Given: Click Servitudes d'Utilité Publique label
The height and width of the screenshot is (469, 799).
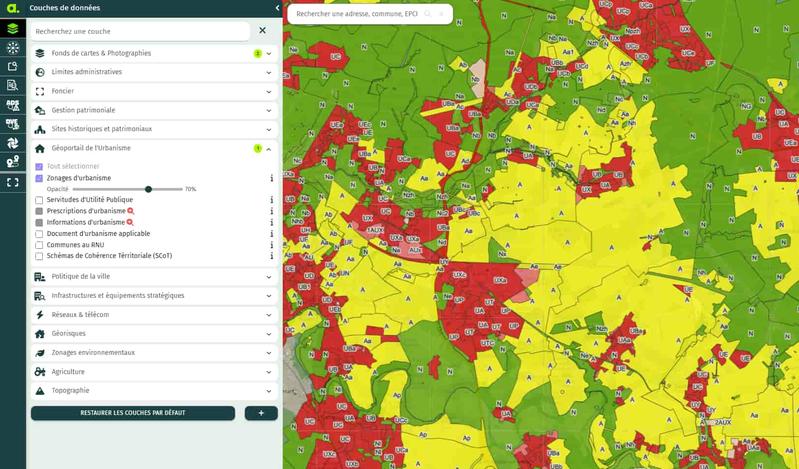Looking at the screenshot, I should point(90,200).
